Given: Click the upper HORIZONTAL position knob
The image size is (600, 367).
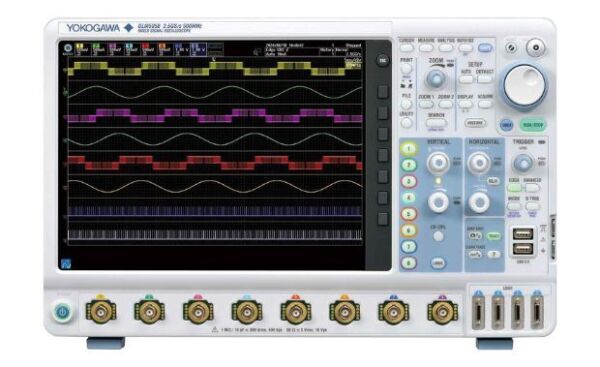Looking at the screenshot, I should click(479, 163).
